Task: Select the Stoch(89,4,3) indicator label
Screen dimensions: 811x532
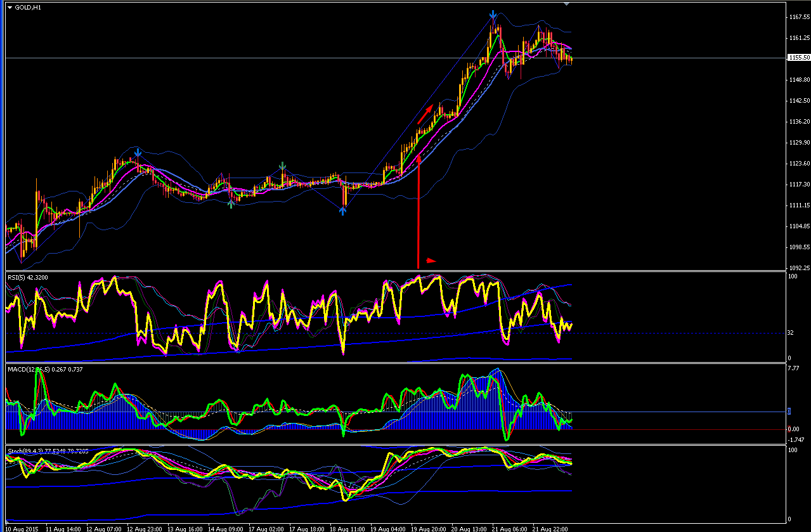Action: (x=48, y=451)
